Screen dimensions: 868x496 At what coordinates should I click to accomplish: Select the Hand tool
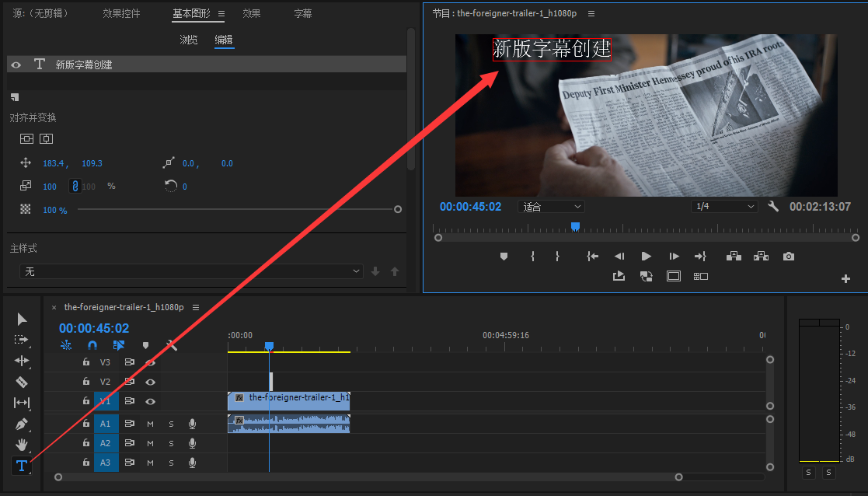(22, 445)
